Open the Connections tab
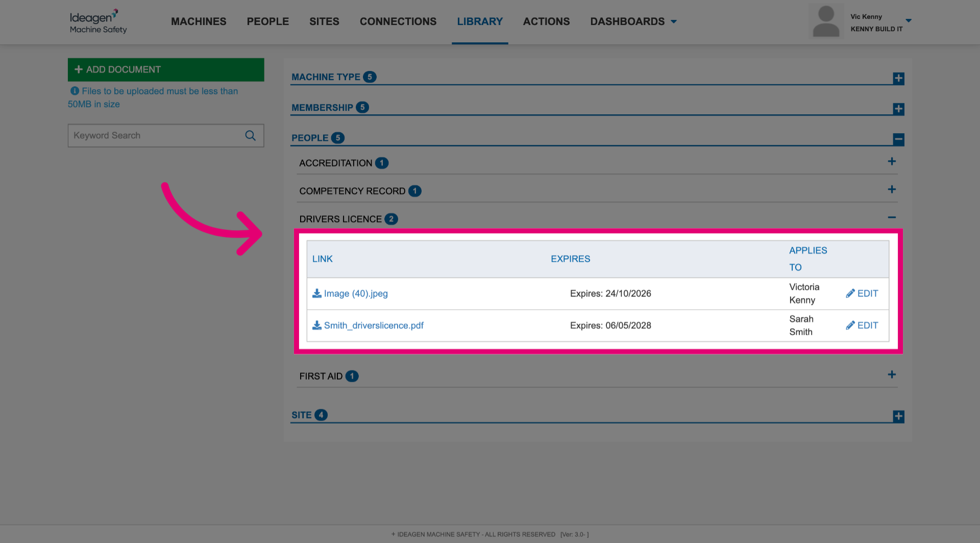The width and height of the screenshot is (980, 543). [x=398, y=21]
